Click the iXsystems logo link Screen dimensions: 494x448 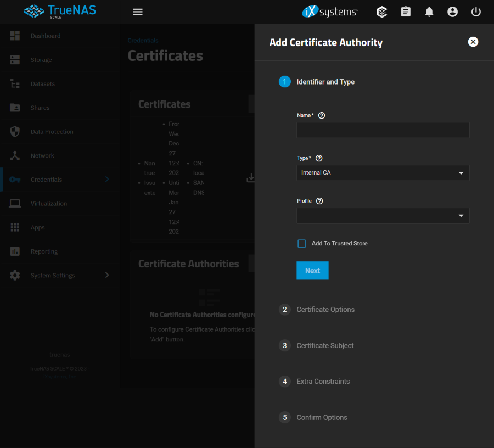pos(330,12)
